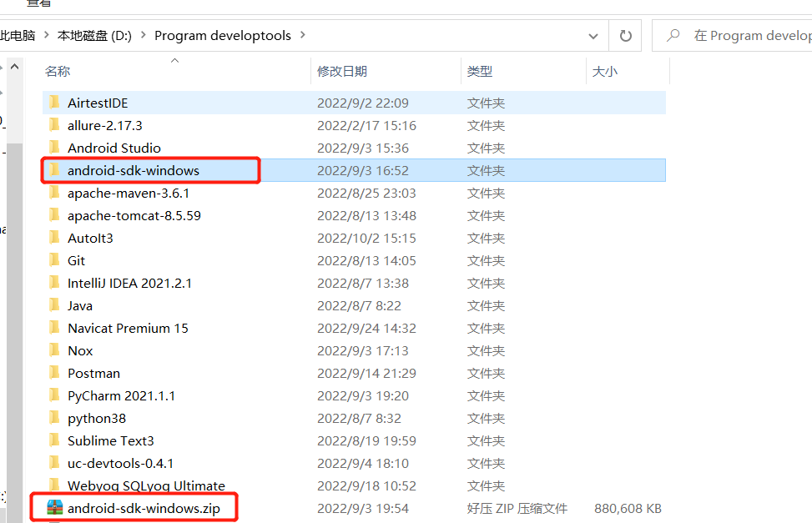Select the Postman folder name
This screenshot has width=812, height=523.
[x=93, y=373]
